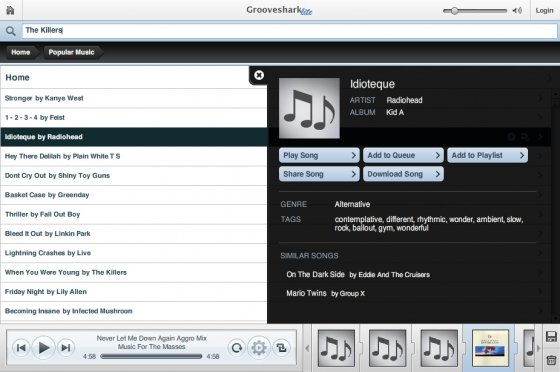The image size is (560, 372).
Task: Click the Add to Queue button
Action: [x=403, y=155]
